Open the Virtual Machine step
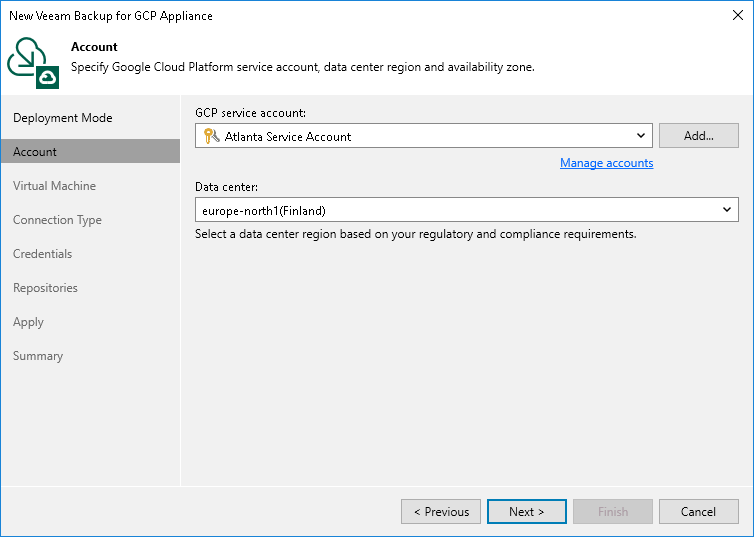 tap(54, 186)
